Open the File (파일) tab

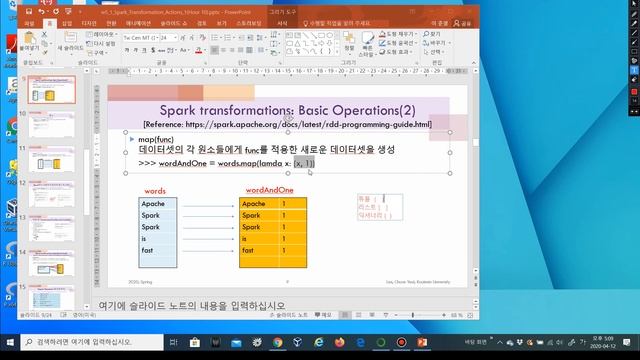tap(29, 24)
